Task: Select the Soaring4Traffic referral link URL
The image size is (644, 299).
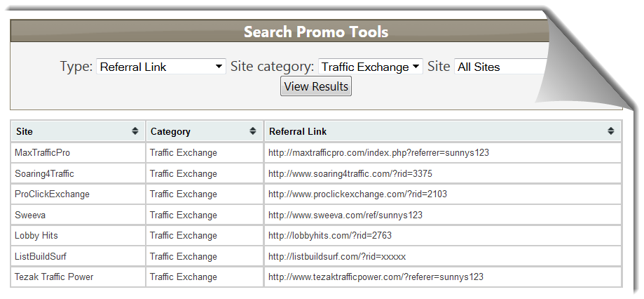Action: point(350,173)
